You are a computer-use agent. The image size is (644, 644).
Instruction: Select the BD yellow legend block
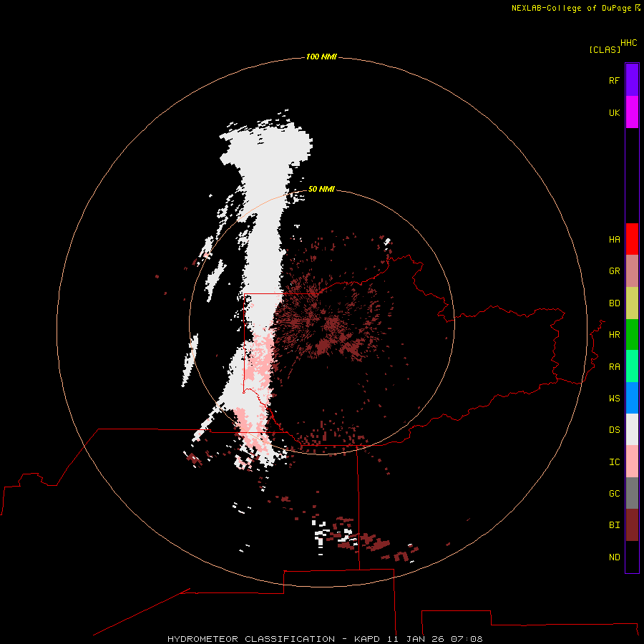tap(632, 303)
